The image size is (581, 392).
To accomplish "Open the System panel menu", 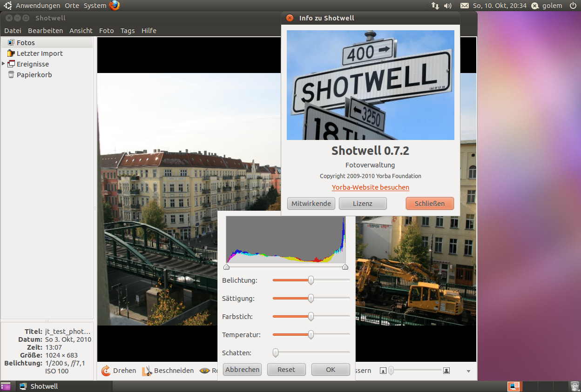I will 95,6.
